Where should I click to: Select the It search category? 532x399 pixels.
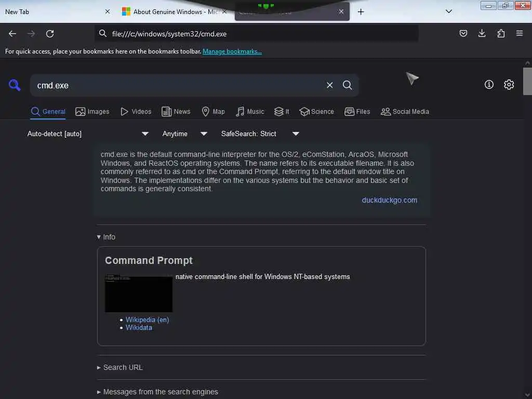282,112
